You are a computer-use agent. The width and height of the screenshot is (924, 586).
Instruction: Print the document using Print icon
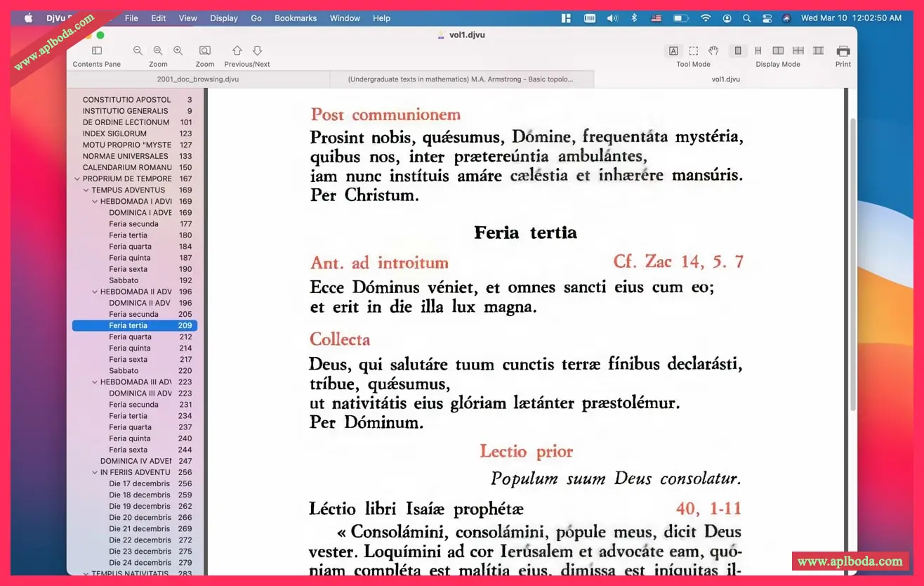(843, 51)
